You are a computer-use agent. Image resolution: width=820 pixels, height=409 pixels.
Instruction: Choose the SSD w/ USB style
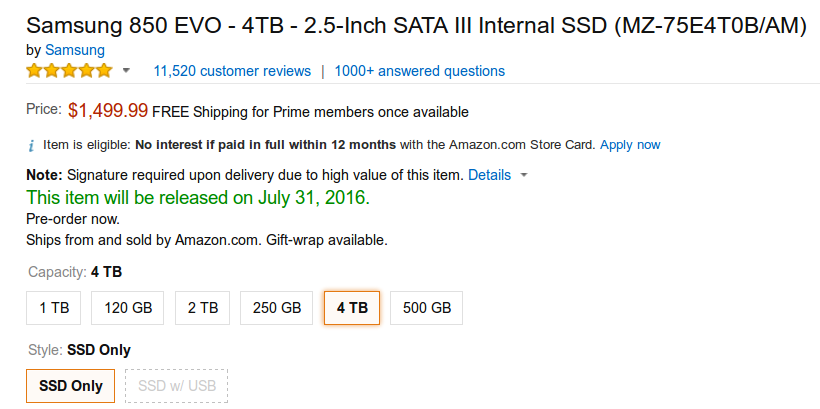[x=177, y=386]
